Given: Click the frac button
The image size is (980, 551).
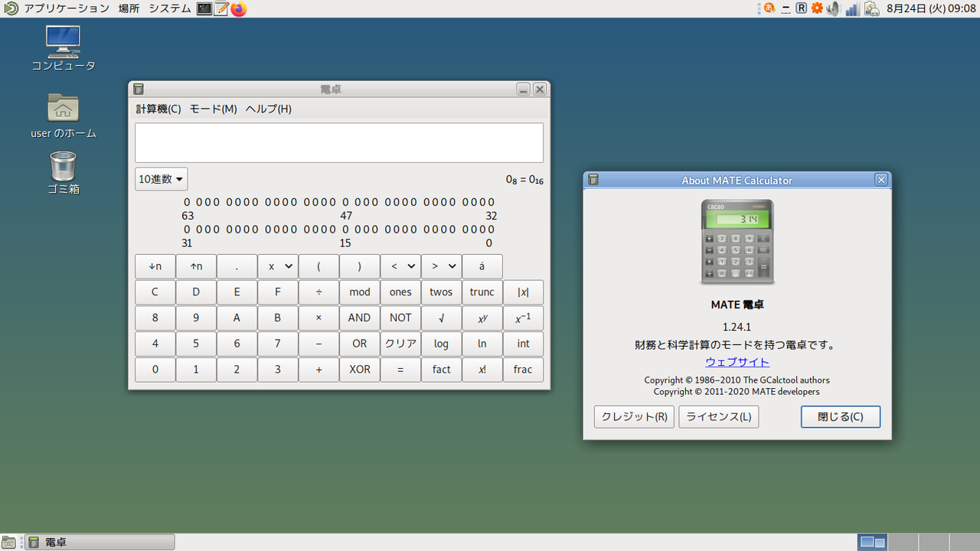Looking at the screenshot, I should tap(523, 370).
